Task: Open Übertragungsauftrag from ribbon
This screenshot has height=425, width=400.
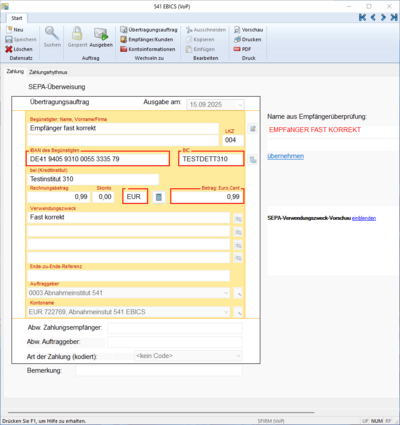Action: coord(149,30)
